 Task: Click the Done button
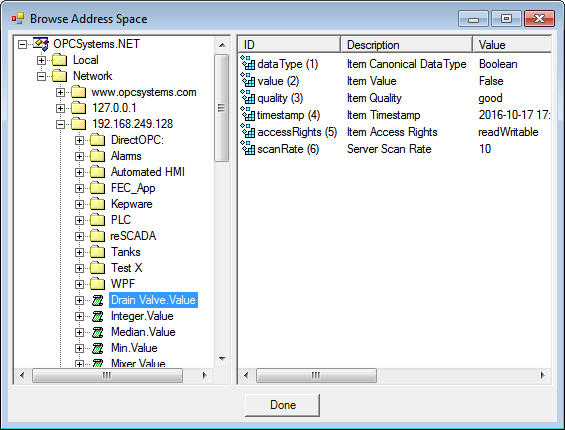coord(282,405)
